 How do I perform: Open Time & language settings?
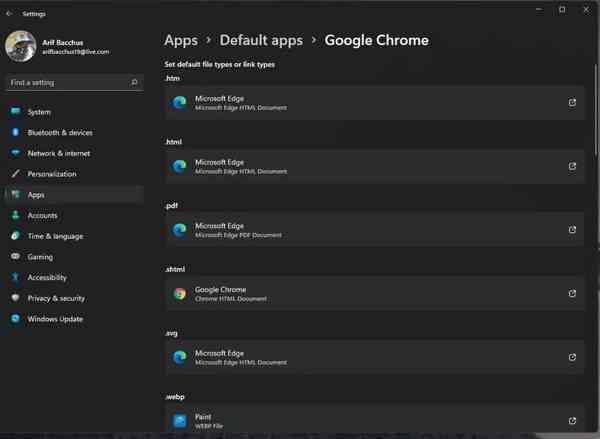pos(74,236)
